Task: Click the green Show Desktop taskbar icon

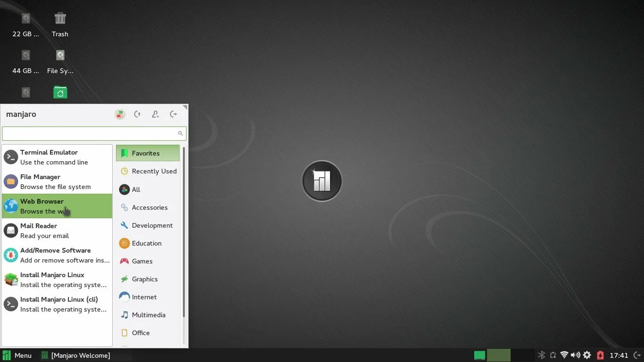Action: point(479,355)
